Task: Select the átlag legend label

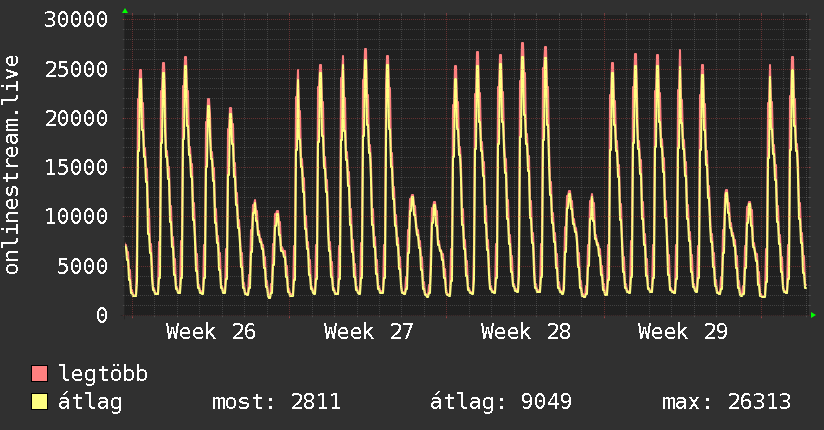Action: [90, 402]
